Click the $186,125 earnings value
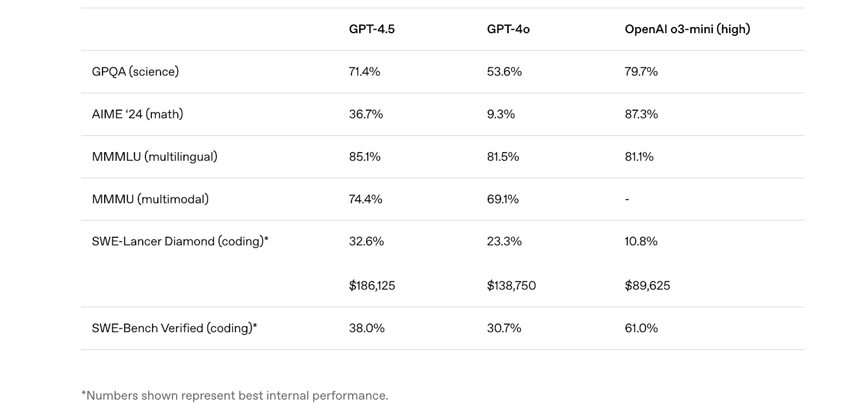Screen dimensions: 868x412 372,286
